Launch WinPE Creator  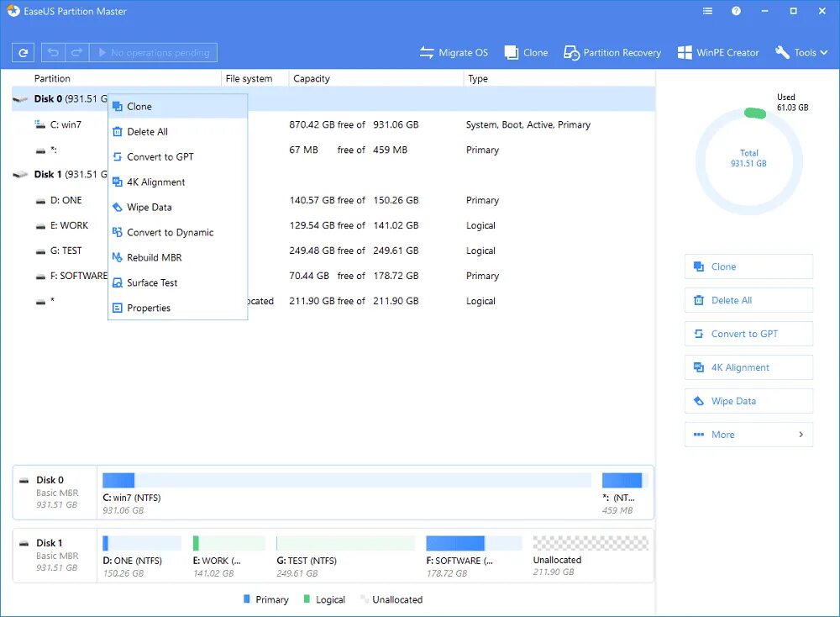718,52
